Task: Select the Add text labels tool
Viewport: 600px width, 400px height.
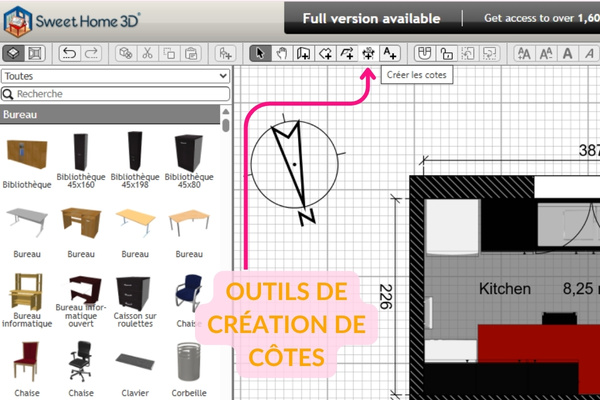Action: tap(390, 53)
